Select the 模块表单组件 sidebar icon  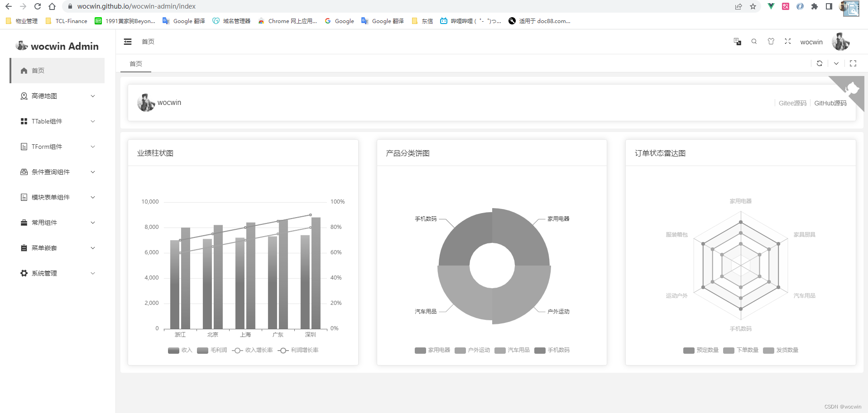(x=24, y=197)
